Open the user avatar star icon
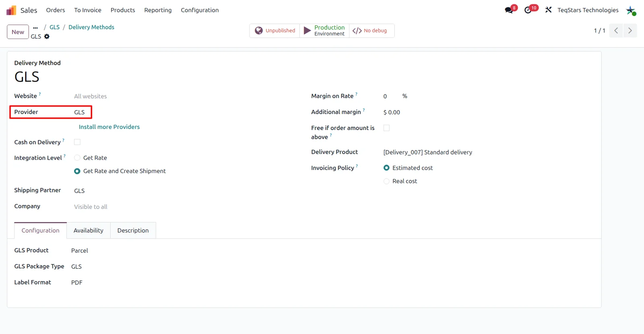Screen dimensions: 644x334 [631, 10]
